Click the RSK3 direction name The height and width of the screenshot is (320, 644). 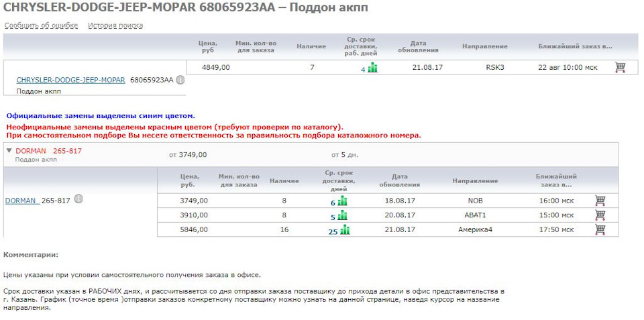click(494, 68)
